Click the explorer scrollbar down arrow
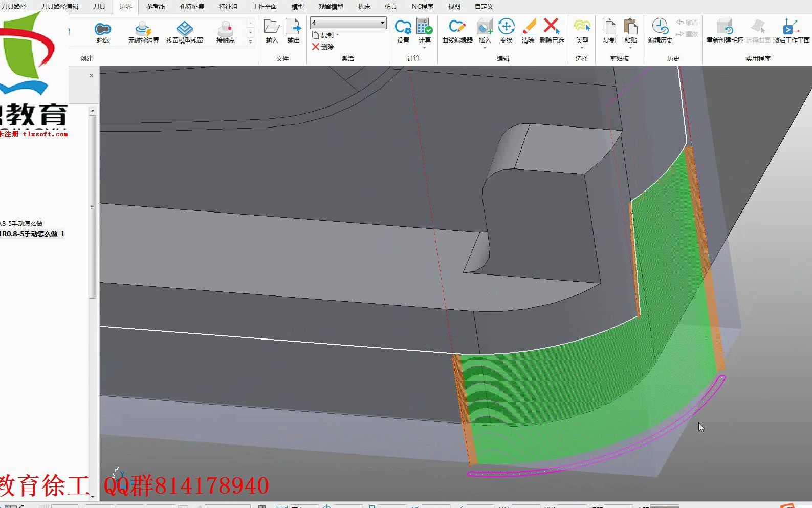The width and height of the screenshot is (812, 508). point(92,496)
